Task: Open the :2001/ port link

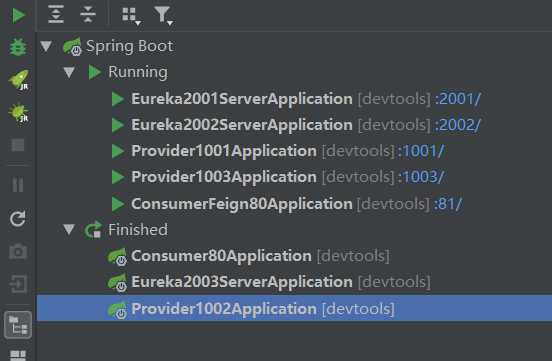Action: click(458, 99)
